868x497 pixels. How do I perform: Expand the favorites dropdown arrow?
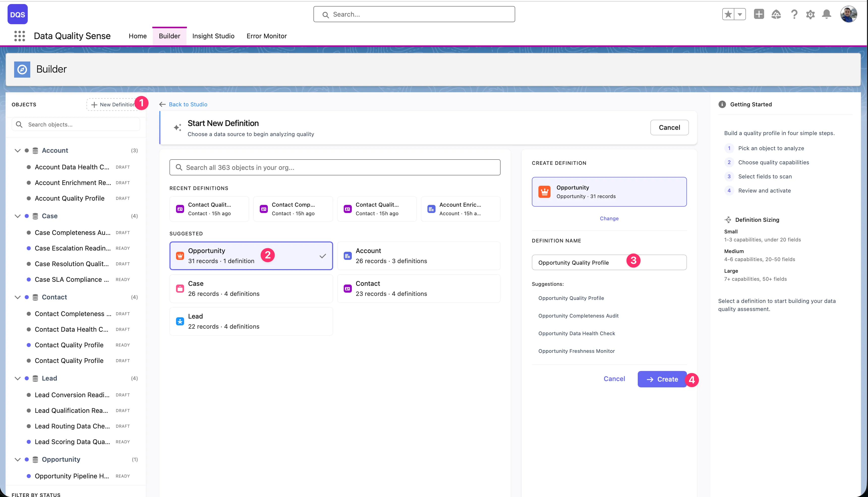click(740, 14)
